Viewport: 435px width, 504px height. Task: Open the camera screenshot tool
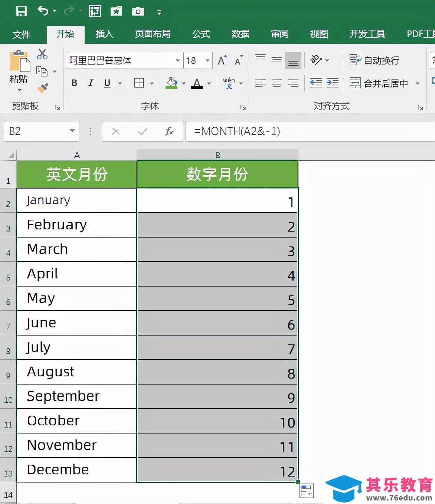pyautogui.click(x=138, y=12)
